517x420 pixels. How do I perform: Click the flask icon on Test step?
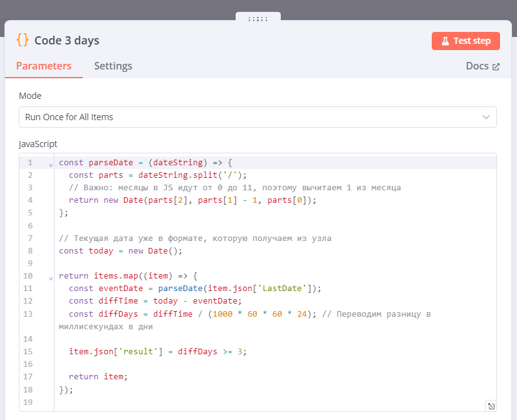tap(445, 41)
